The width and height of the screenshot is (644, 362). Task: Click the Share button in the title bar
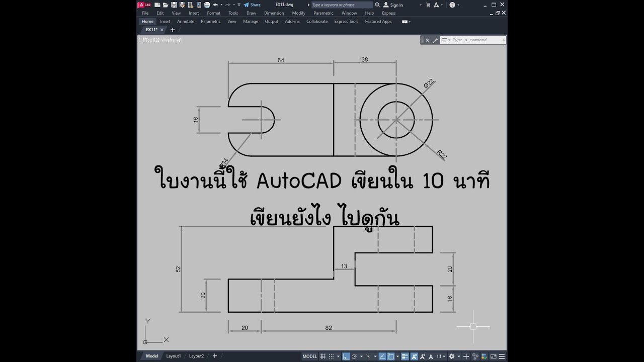252,5
